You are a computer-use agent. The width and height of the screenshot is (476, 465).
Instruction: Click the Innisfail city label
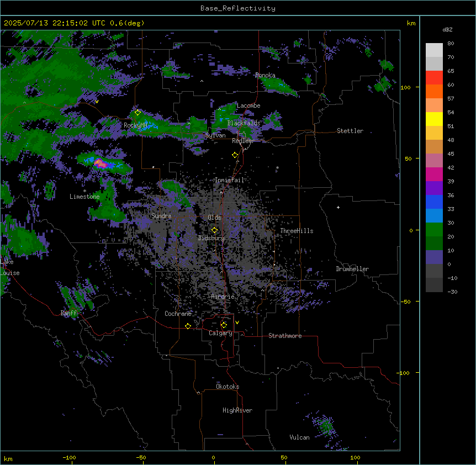pos(229,180)
